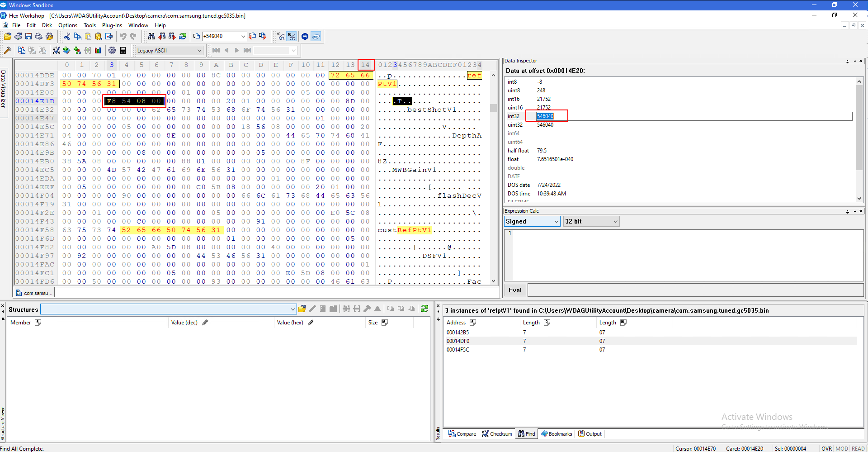Click the Member column header
The height and width of the screenshot is (452, 868).
(x=87, y=323)
